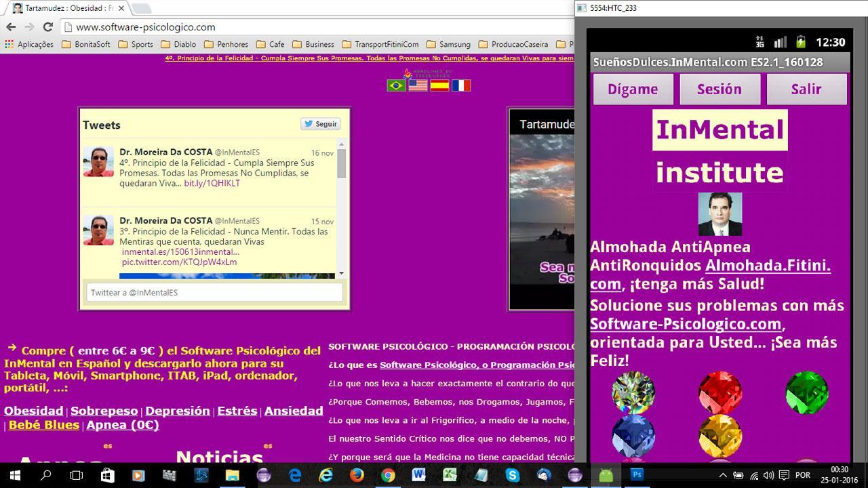Click the Tartamudez beach video thumbnail
The height and width of the screenshot is (488, 868).
coord(542,209)
